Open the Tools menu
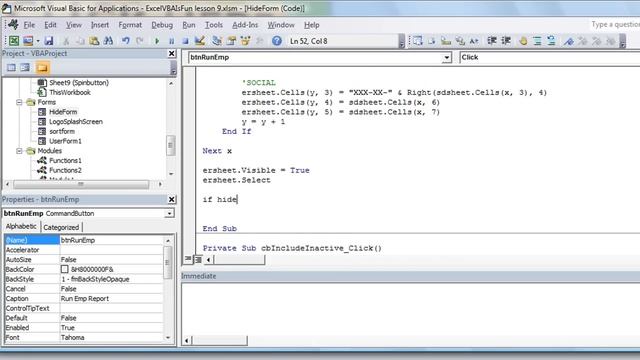Image resolution: width=640 pixels, height=360 pixels. [214, 25]
